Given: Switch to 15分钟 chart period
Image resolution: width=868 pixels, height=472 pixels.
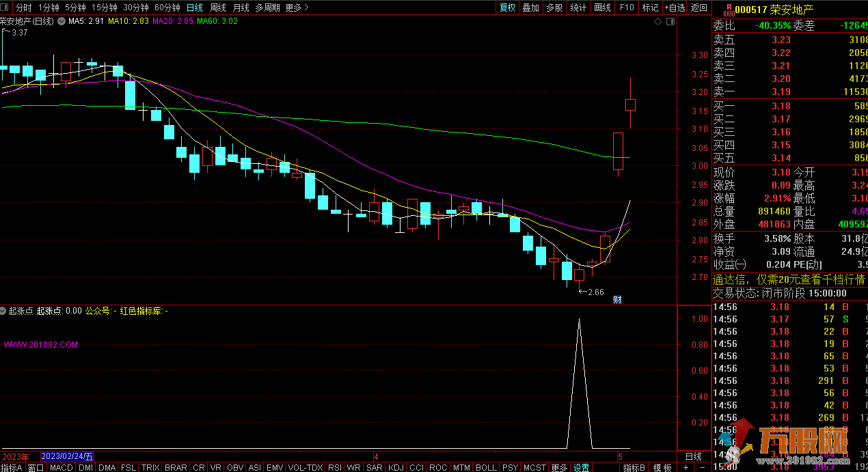Looking at the screenshot, I should click(x=104, y=8).
